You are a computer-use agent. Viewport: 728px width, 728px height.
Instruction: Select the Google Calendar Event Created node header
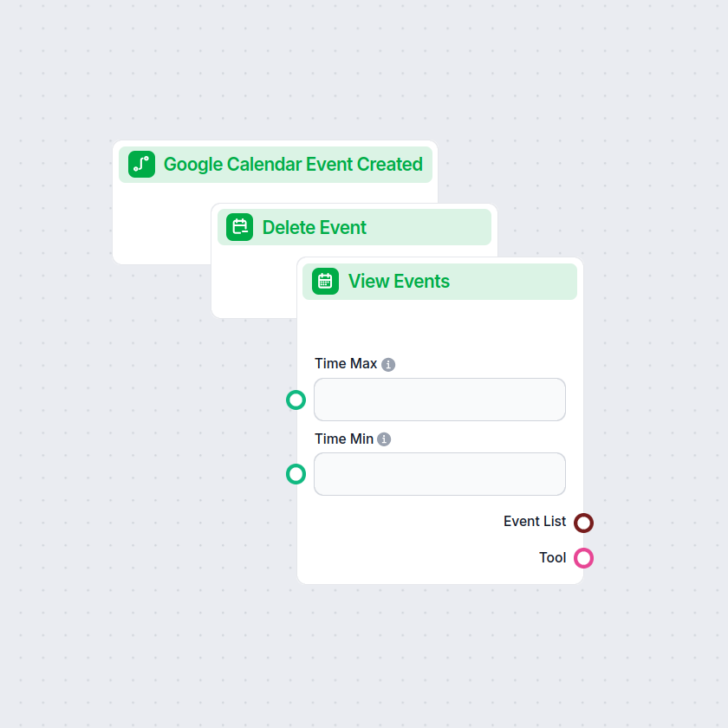(x=276, y=164)
